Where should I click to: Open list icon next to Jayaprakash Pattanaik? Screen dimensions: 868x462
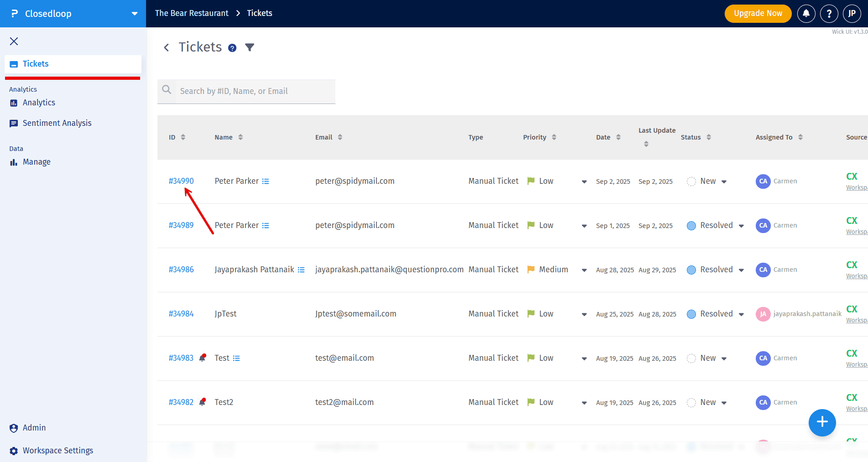coord(301,270)
